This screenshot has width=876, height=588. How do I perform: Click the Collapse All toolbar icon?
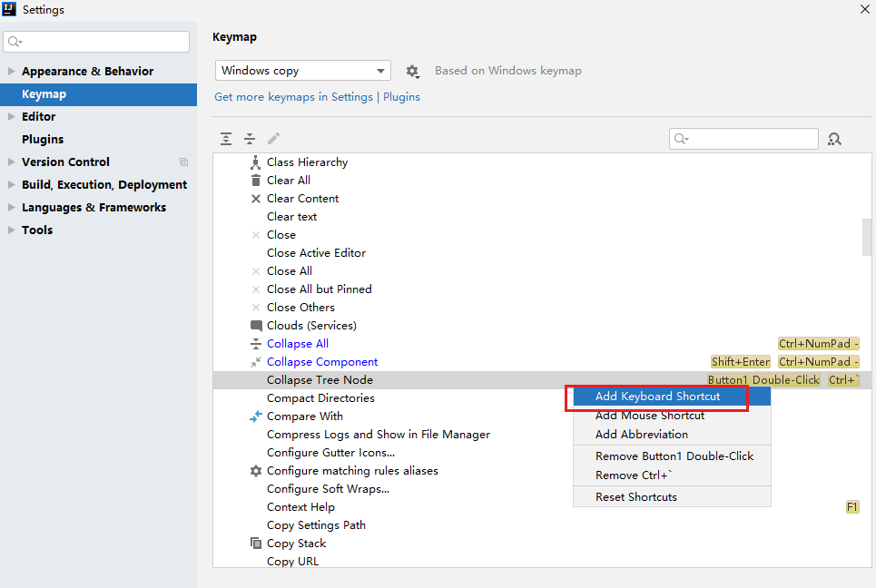[x=250, y=139]
